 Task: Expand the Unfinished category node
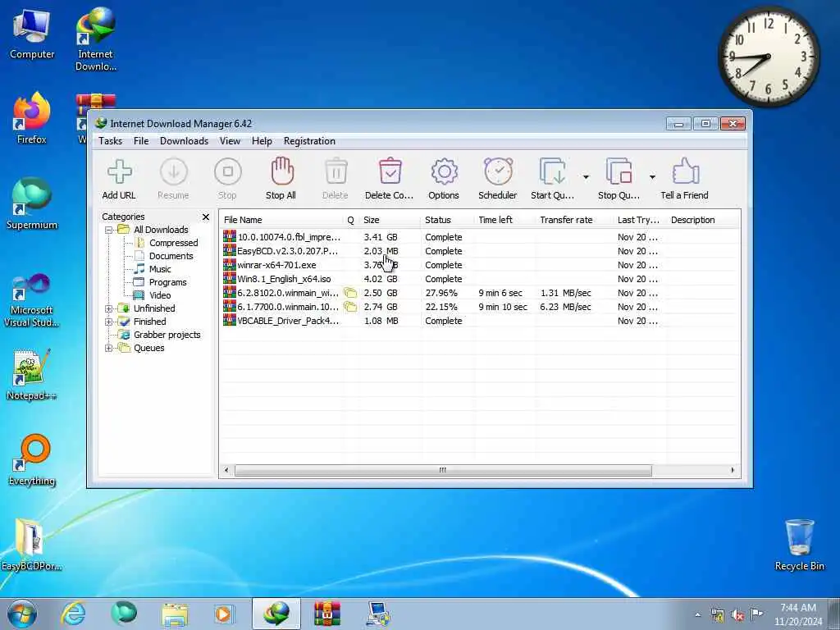pos(108,308)
